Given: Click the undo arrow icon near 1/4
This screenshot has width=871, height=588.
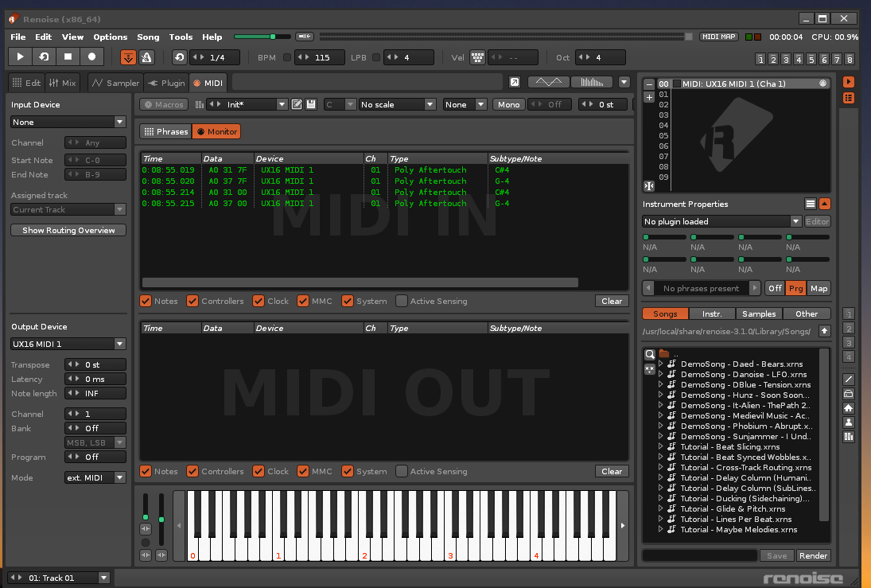Looking at the screenshot, I should click(x=180, y=57).
